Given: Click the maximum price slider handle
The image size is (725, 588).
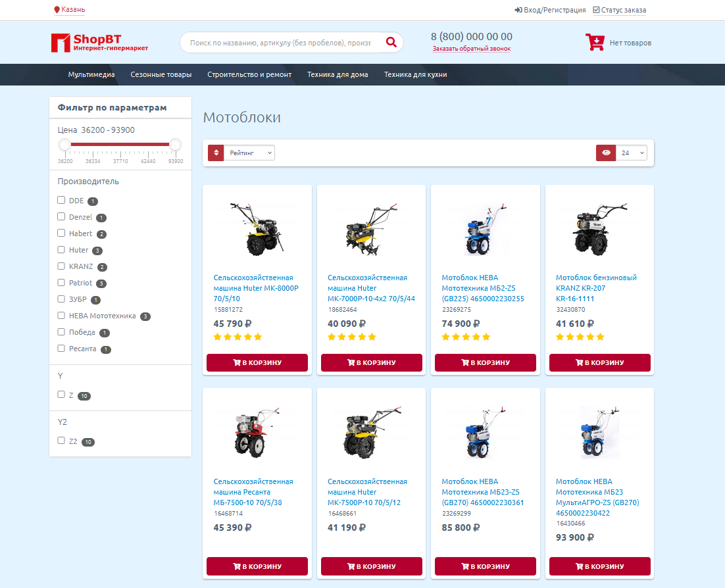Looking at the screenshot, I should 175,145.
